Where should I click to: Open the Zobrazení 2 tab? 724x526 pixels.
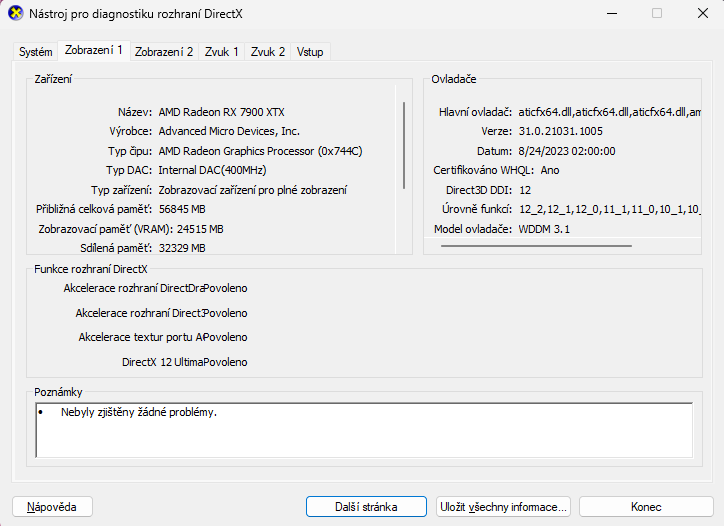(x=164, y=52)
